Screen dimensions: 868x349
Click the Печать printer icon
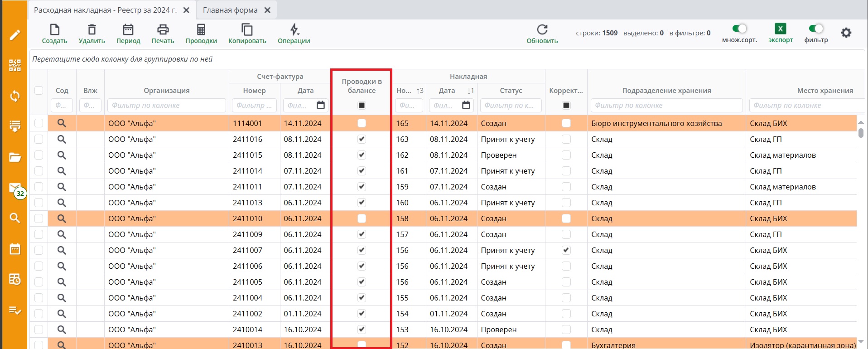coord(163,30)
